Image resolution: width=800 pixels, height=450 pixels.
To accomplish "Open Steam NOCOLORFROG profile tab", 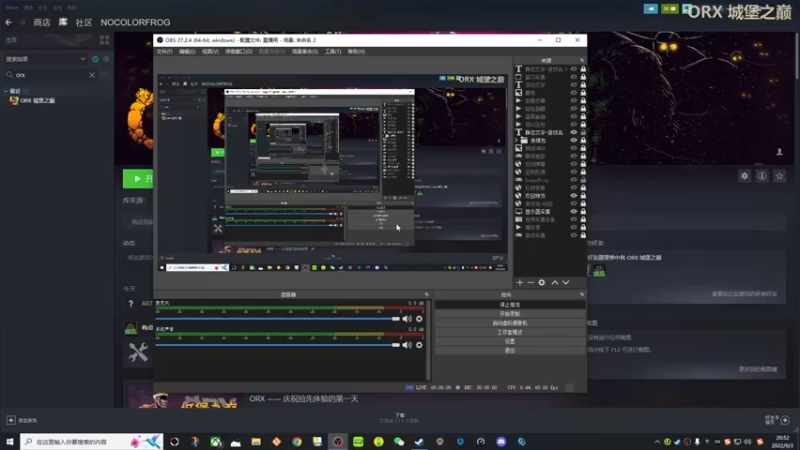I will coord(135,22).
